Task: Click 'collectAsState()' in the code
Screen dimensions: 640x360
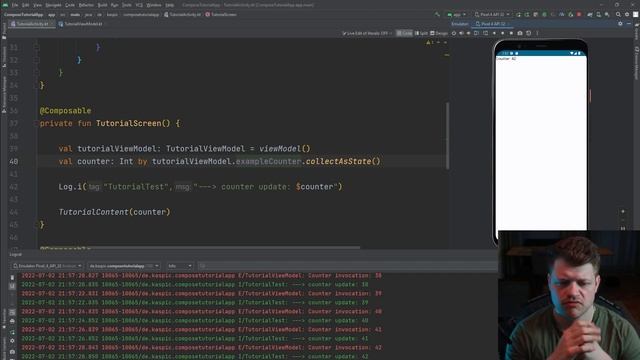Action: coord(343,162)
